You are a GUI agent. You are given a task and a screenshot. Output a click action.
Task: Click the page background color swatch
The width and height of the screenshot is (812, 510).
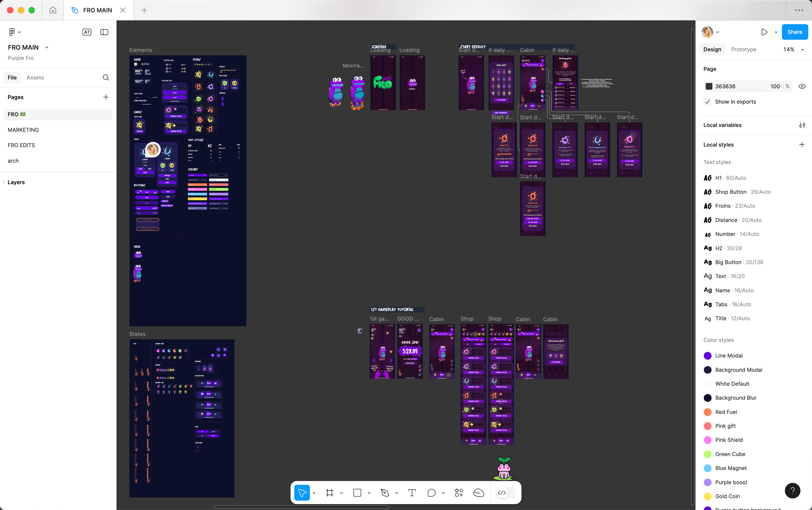709,86
